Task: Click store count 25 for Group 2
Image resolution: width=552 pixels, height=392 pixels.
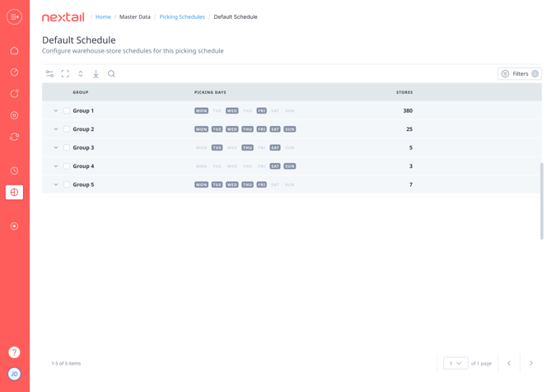Action: click(x=409, y=129)
